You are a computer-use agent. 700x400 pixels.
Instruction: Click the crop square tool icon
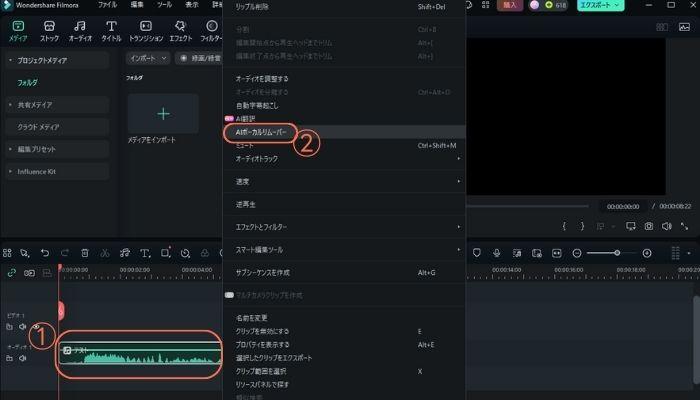165,253
